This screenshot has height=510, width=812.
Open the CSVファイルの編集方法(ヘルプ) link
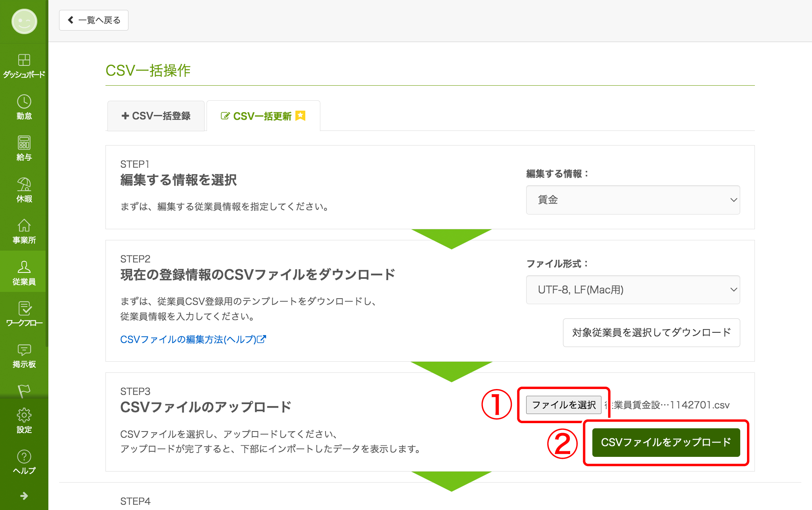pyautogui.click(x=193, y=339)
